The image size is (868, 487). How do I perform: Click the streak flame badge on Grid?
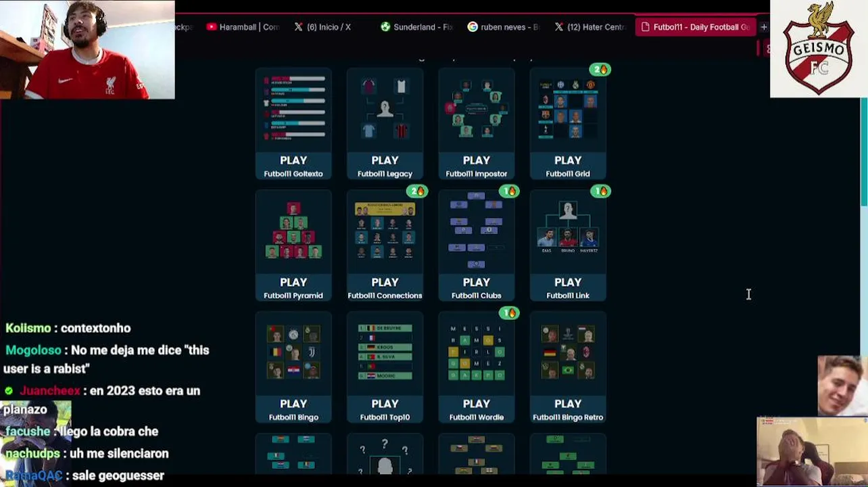(x=600, y=70)
